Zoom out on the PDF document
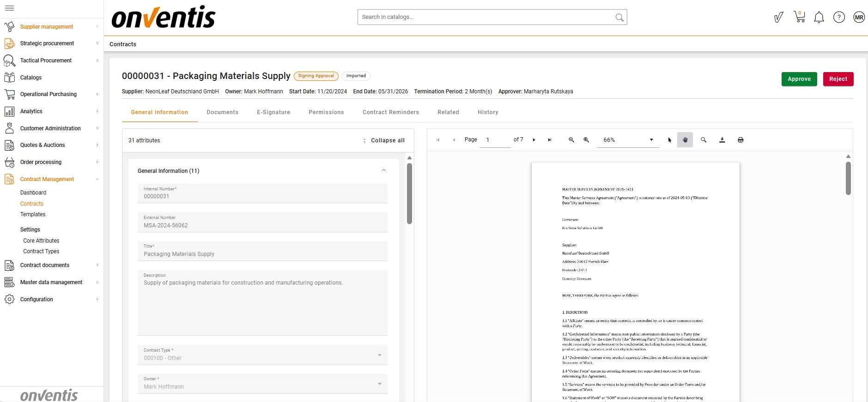Screen dimensions: 868x402 [x=571, y=140]
